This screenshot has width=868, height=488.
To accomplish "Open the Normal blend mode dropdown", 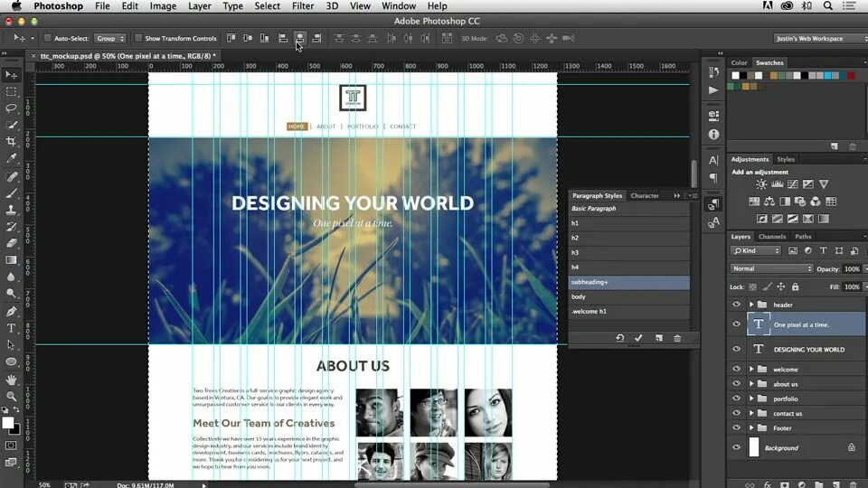I will point(771,268).
